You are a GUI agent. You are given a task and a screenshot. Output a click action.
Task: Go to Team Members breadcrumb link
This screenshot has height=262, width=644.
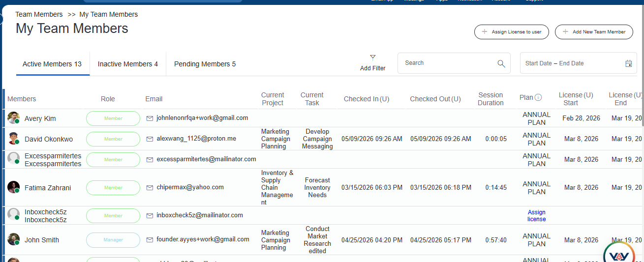tap(39, 14)
